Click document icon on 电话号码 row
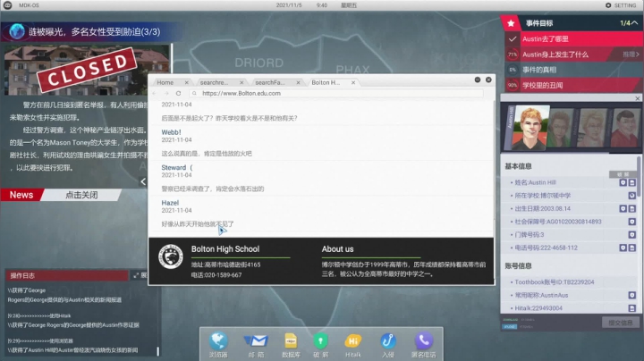Screen dimensions: 644x361 (x=632, y=248)
